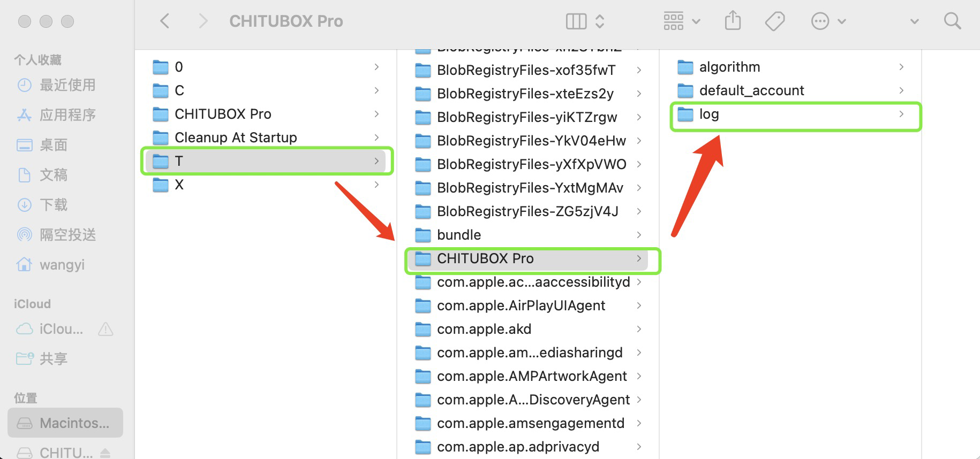This screenshot has height=459, width=980.
Task: Select BlobRegistryFiles-ZG5zjV4J folder
Action: (528, 211)
